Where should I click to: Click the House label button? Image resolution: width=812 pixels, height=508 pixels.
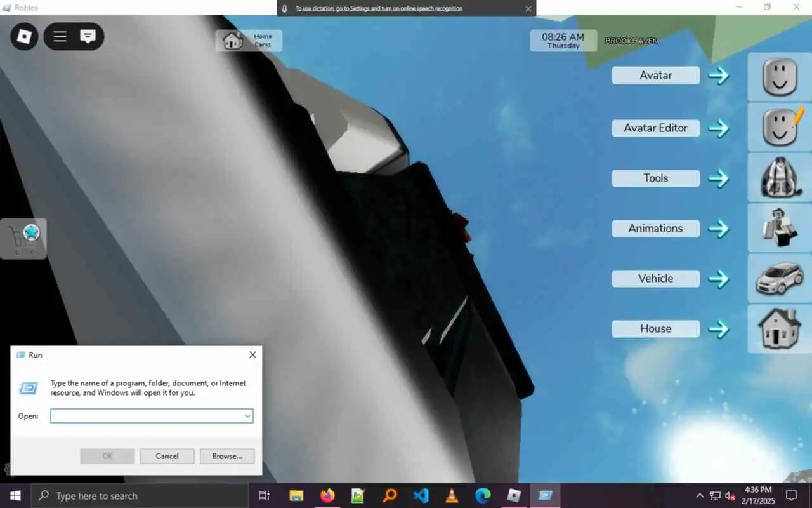(x=655, y=329)
